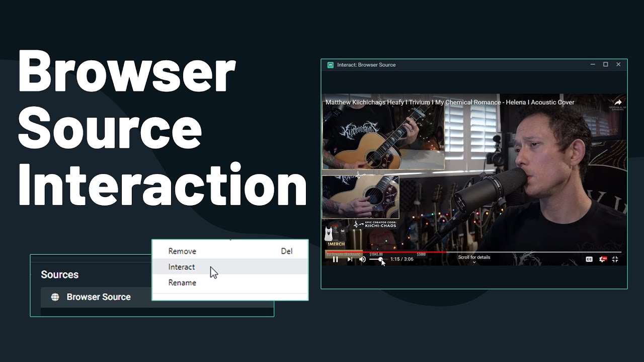Select Browser Source in the Sources list
The image size is (644, 362).
click(x=99, y=297)
